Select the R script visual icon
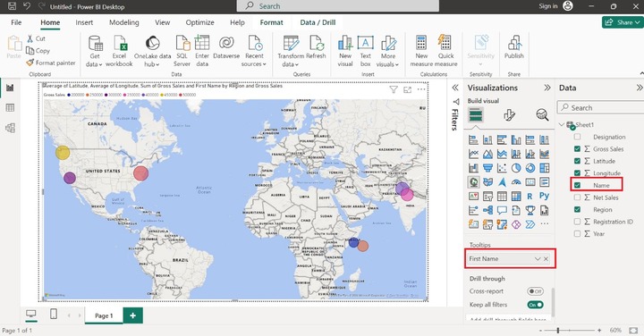 [x=530, y=196]
